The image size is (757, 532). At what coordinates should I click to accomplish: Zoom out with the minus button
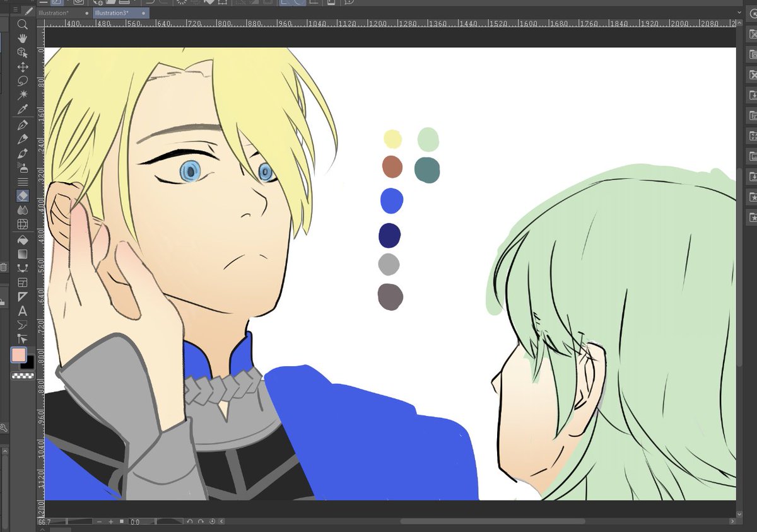click(100, 522)
